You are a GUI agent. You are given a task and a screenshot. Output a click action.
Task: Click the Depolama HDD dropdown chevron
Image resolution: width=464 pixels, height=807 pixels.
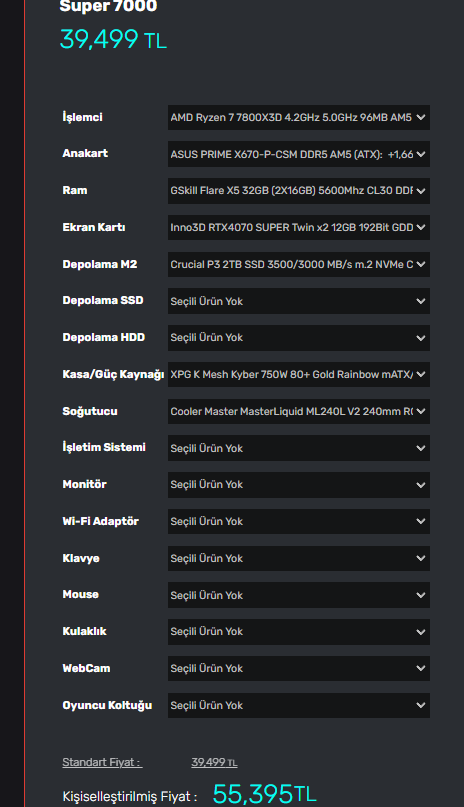421,338
